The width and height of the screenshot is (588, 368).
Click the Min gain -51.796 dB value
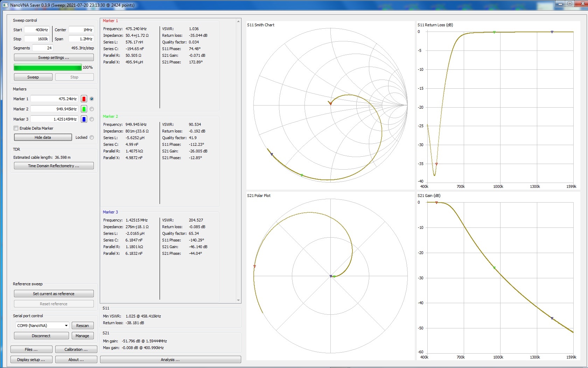pos(144,341)
